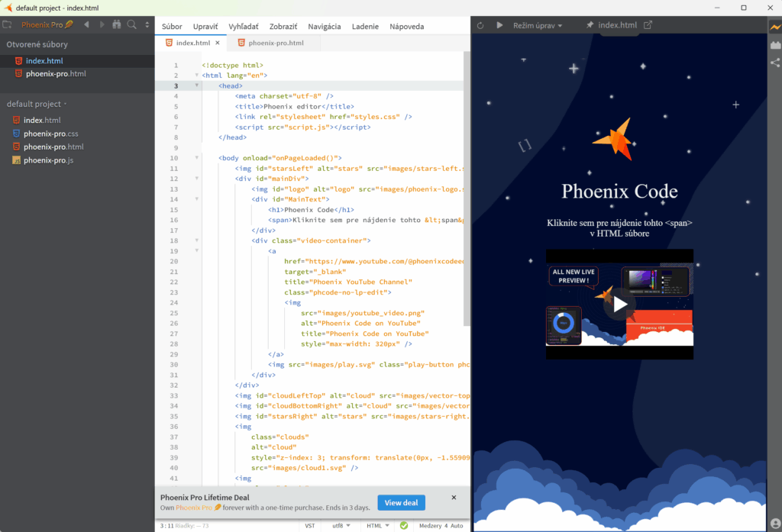The image size is (782, 532).
Task: Click the indent size value 4
Action: 446,526
